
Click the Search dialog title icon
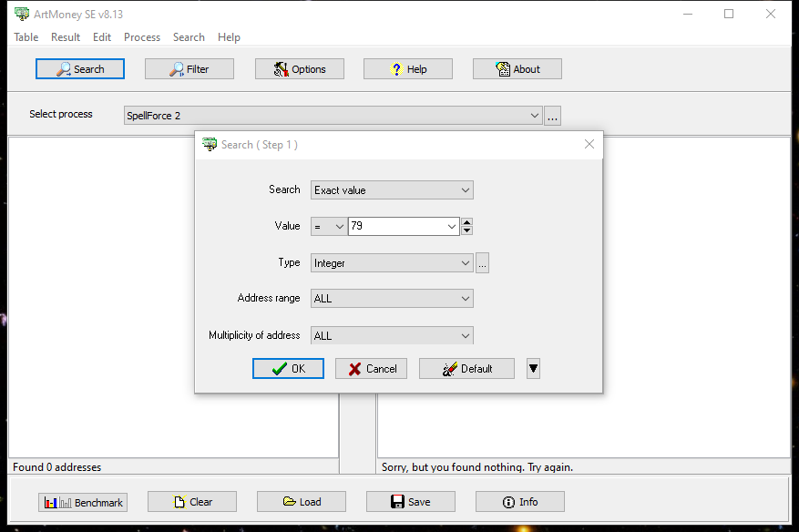click(x=210, y=144)
